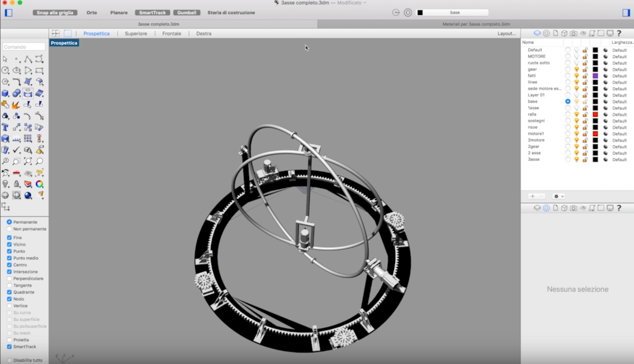Open the gear options menu in layers panel

558,196
